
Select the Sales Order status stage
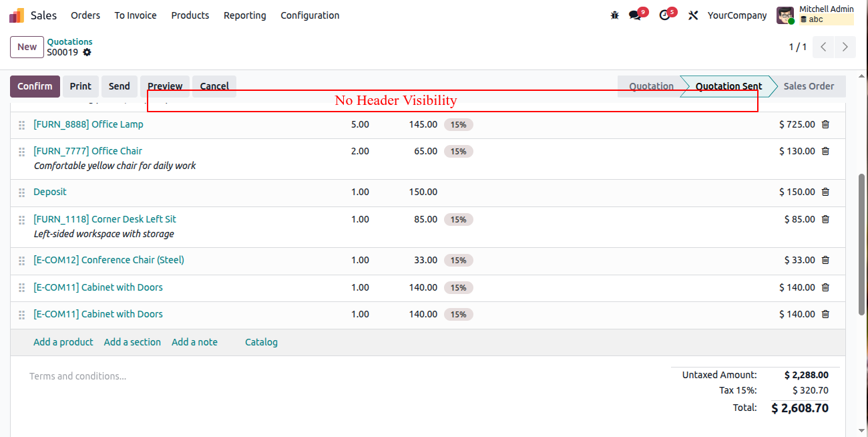click(809, 86)
